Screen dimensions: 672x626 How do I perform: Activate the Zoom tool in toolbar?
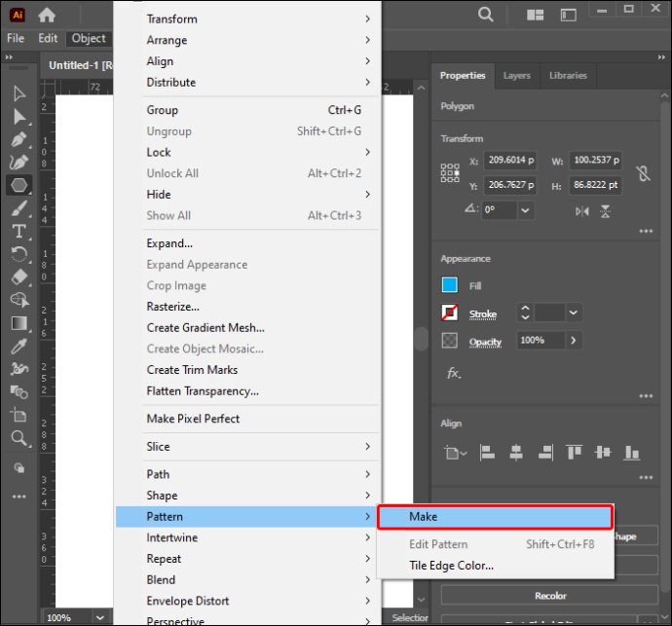point(19,438)
